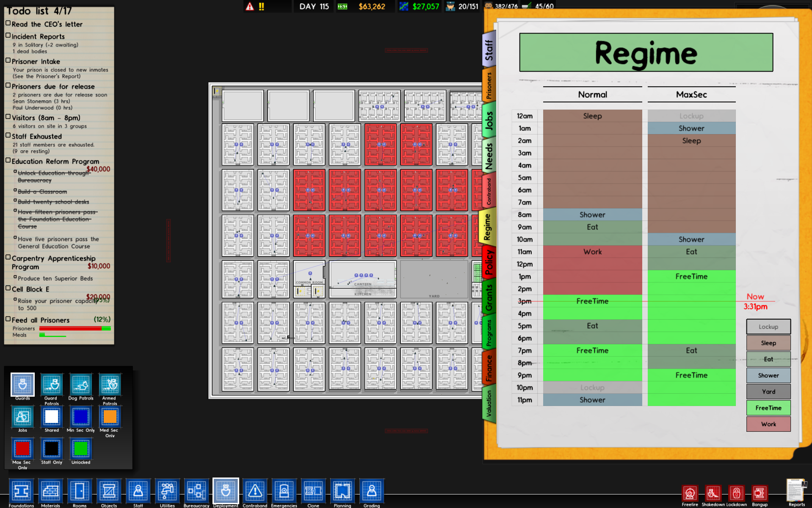Choose the Work regime activity button
This screenshot has height=508, width=812.
(x=768, y=424)
